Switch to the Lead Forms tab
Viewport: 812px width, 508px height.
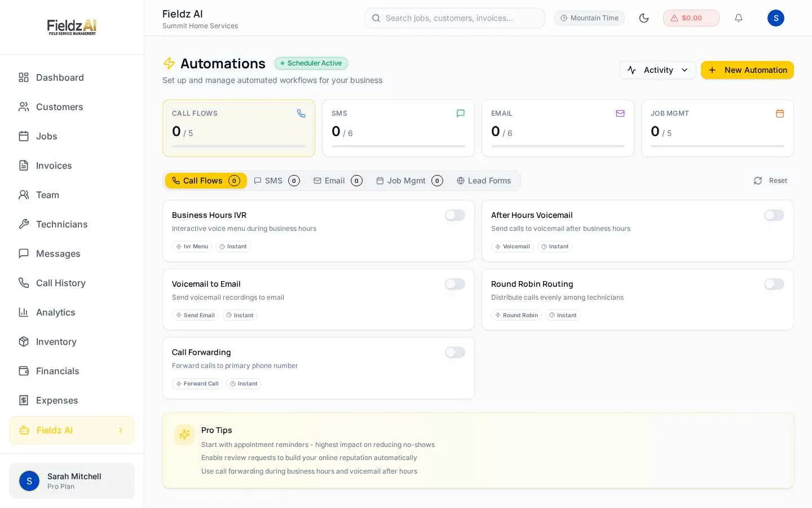[x=484, y=181]
